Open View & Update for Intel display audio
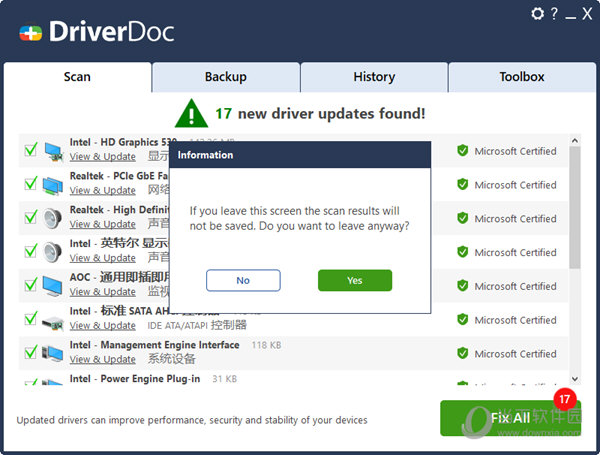Viewport: 600px width, 455px height. tap(103, 258)
